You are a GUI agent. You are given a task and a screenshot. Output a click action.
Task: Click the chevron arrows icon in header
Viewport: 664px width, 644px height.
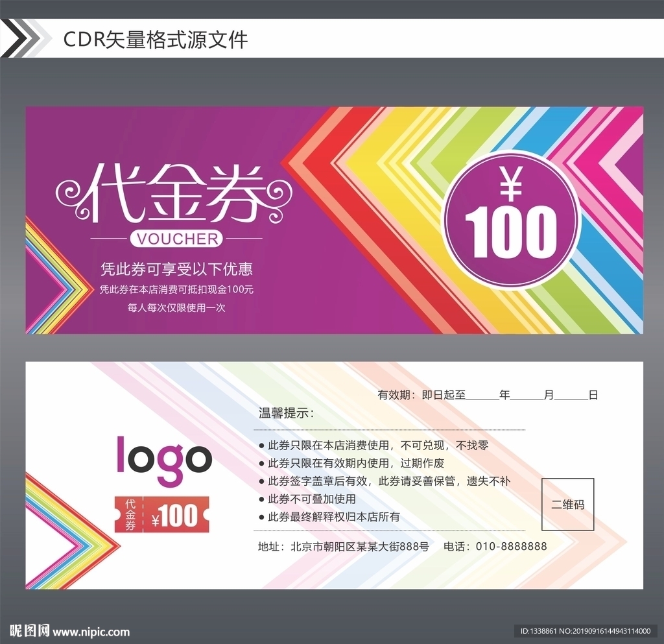(25, 38)
